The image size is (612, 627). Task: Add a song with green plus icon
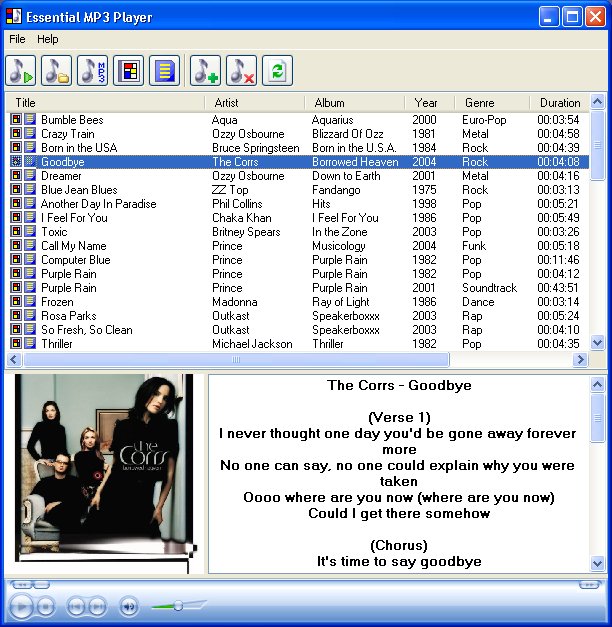(205, 71)
